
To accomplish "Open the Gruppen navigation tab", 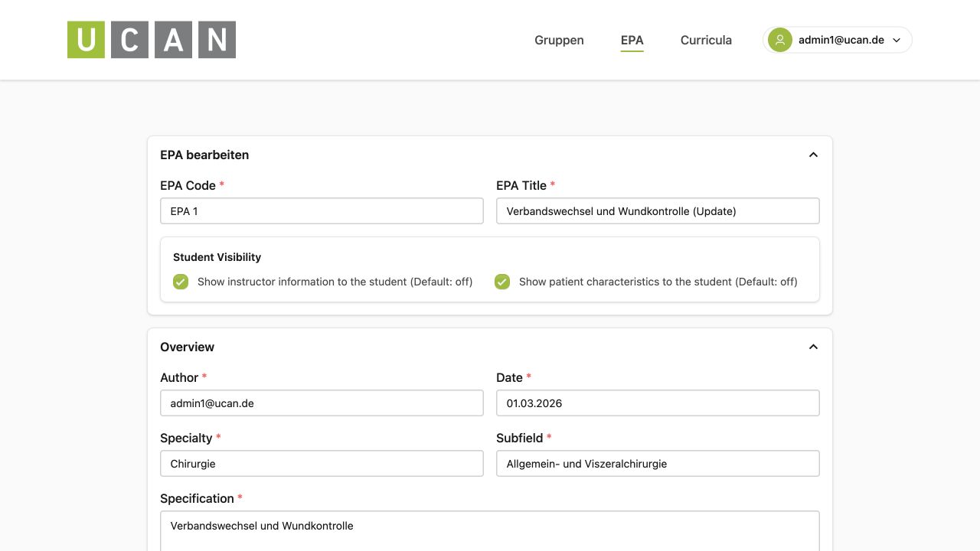I will click(x=559, y=40).
